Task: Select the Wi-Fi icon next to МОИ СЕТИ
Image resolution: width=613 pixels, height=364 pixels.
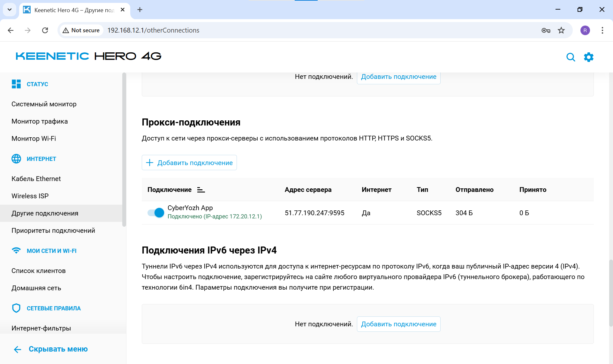Action: (16, 251)
